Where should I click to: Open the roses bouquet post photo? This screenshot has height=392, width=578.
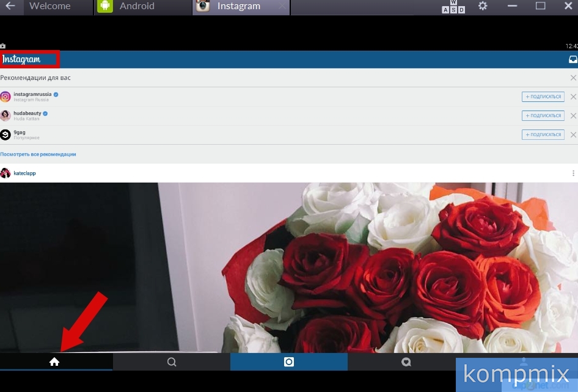[x=289, y=267]
